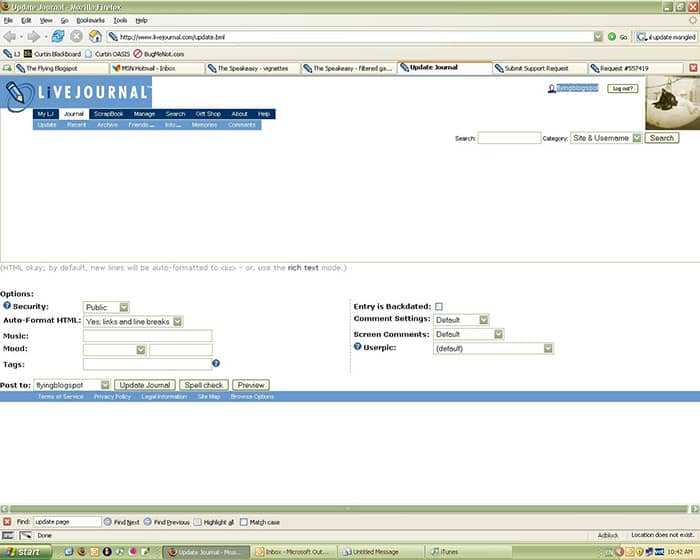
Task: Click the LiveJournal pencil logo
Action: tap(15, 93)
